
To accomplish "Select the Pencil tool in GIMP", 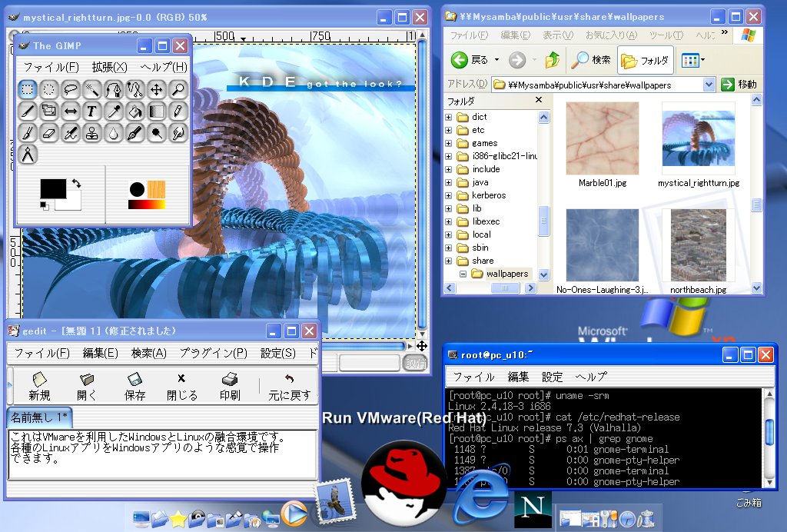I will click(x=178, y=111).
